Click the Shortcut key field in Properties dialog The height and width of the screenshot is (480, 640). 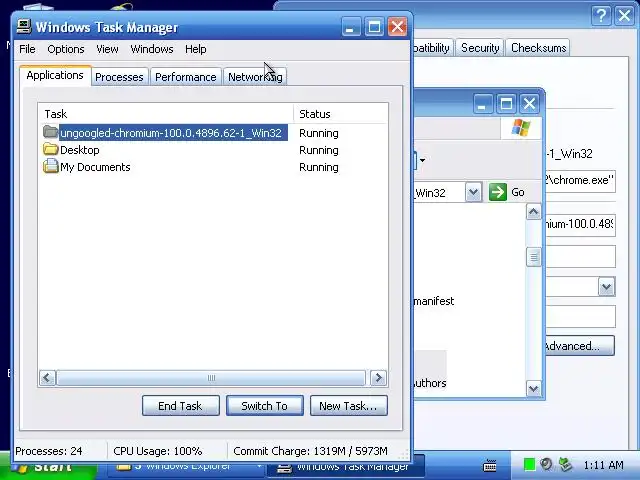(x=580, y=256)
